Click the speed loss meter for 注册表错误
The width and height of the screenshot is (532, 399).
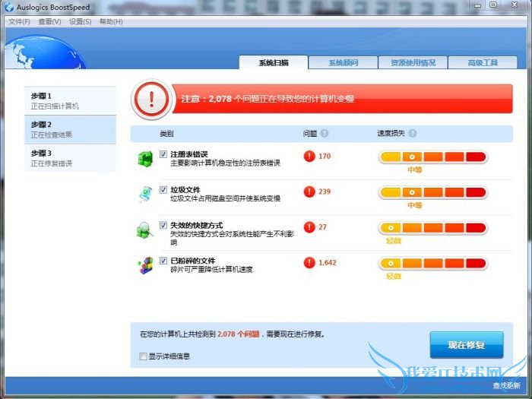point(433,157)
